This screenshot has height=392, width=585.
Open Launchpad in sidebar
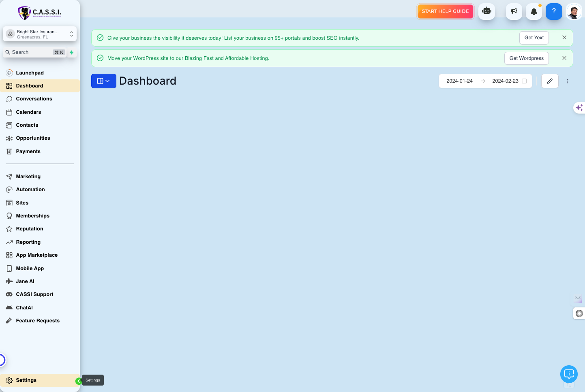pos(40,73)
